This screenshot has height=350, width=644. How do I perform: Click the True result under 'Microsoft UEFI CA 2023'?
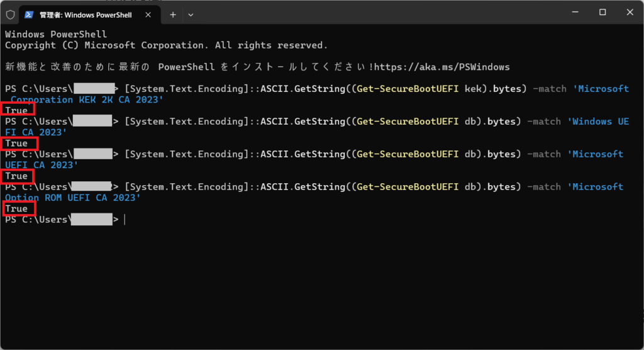[16, 176]
